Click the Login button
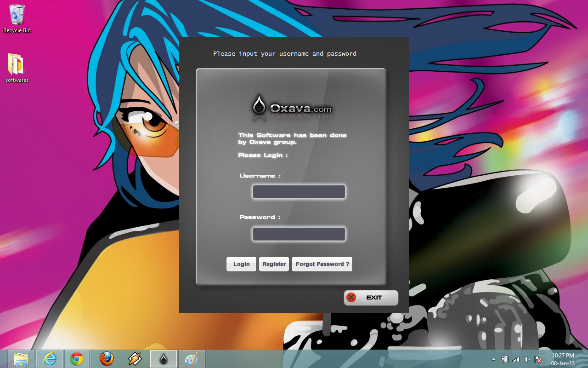The height and width of the screenshot is (368, 588). (x=241, y=264)
